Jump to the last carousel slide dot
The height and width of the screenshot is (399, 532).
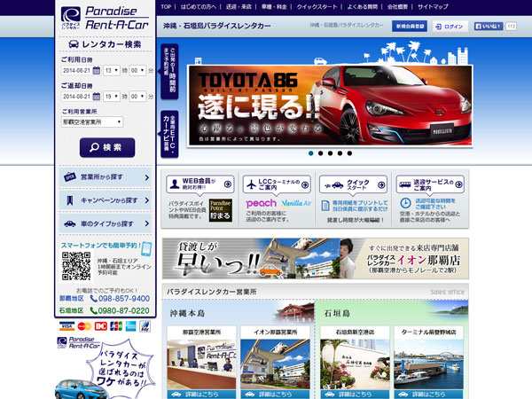point(350,153)
